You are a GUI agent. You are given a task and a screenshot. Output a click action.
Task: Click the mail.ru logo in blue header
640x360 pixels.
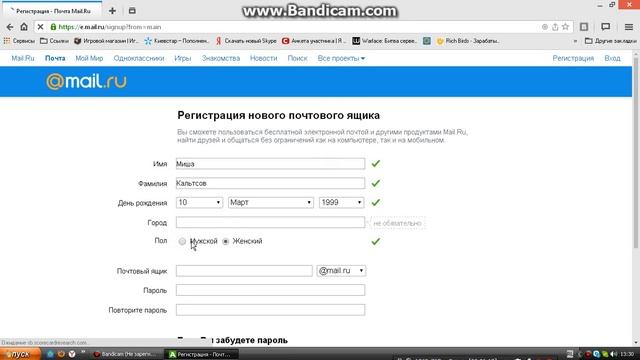tap(86, 82)
